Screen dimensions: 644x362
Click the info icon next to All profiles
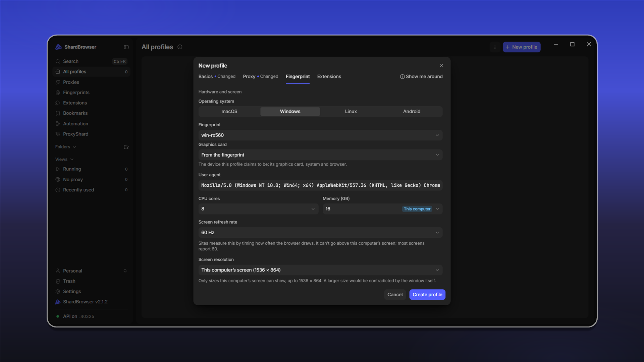180,47
